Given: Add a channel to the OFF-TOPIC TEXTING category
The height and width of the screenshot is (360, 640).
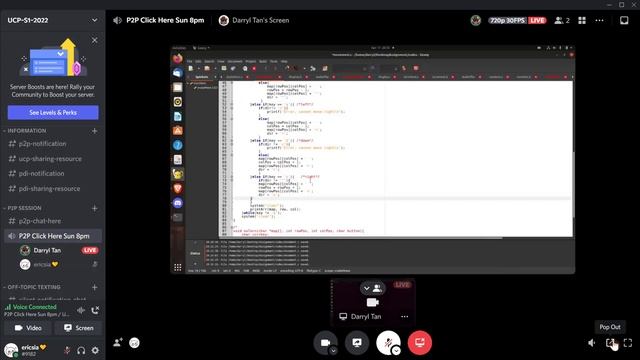Looking at the screenshot, I should [95, 287].
